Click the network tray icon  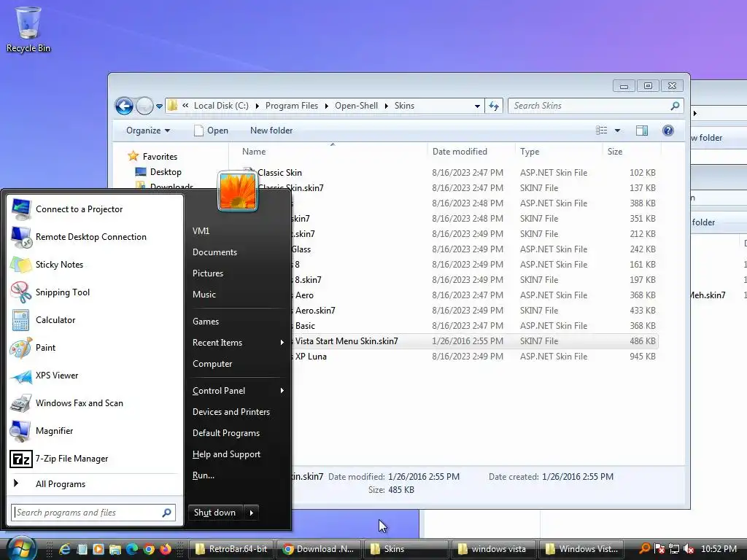pyautogui.click(x=673, y=549)
